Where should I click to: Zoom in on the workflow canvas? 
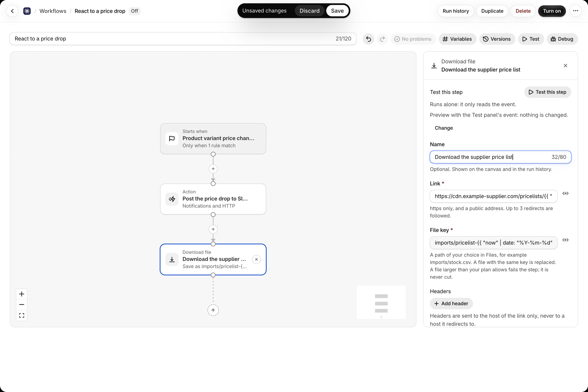(x=22, y=294)
